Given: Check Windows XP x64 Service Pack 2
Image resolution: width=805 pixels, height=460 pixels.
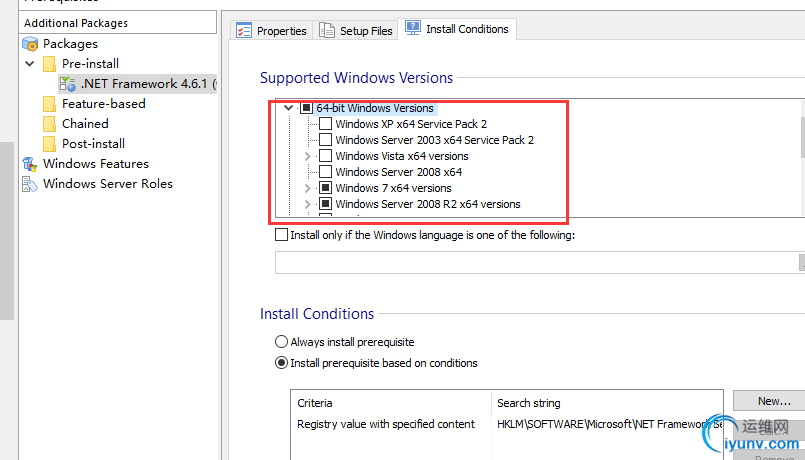Looking at the screenshot, I should pos(325,124).
